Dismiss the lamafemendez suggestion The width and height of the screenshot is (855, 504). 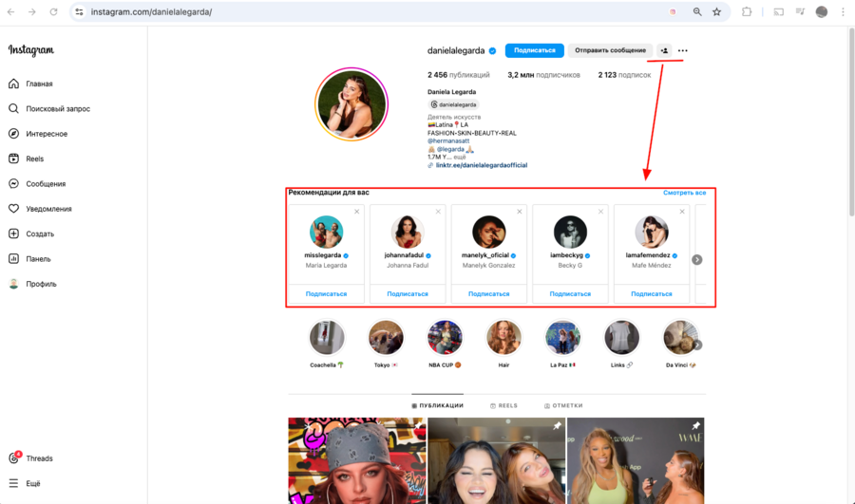681,212
